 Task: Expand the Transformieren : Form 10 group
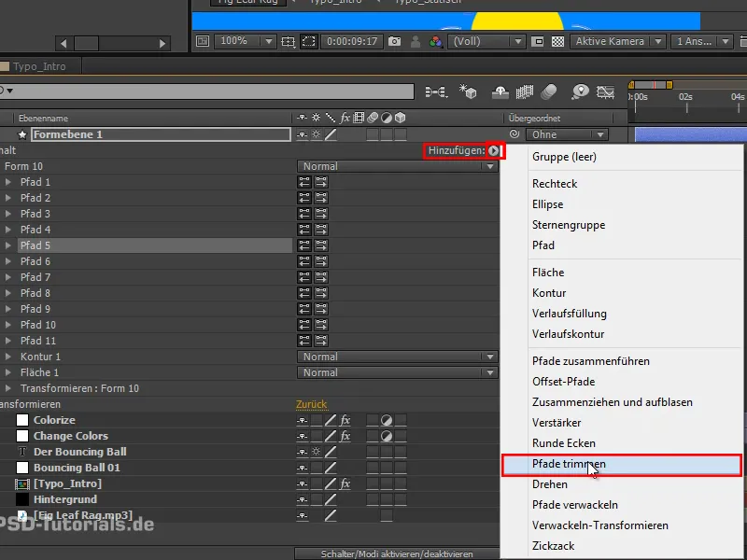pyautogui.click(x=8, y=388)
